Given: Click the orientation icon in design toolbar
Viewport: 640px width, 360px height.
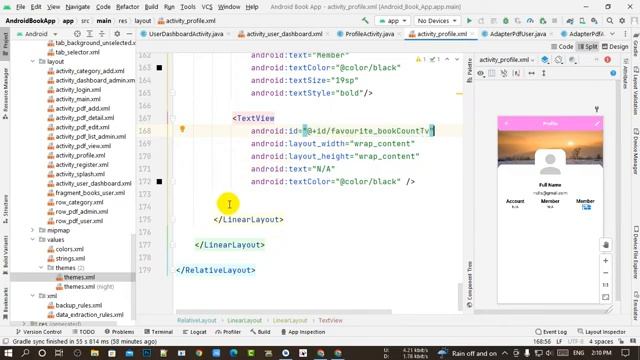Looking at the screenshot, I should click(x=558, y=60).
